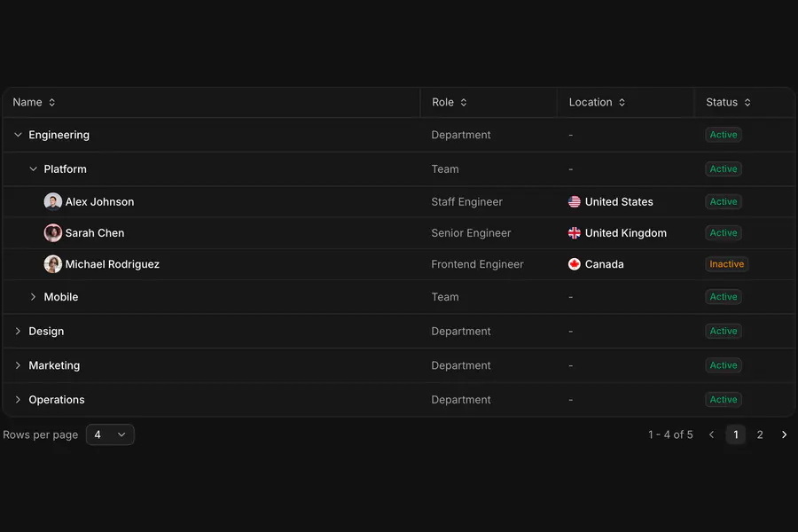Select the Alex Johnson name
798x532 pixels.
pyautogui.click(x=99, y=201)
